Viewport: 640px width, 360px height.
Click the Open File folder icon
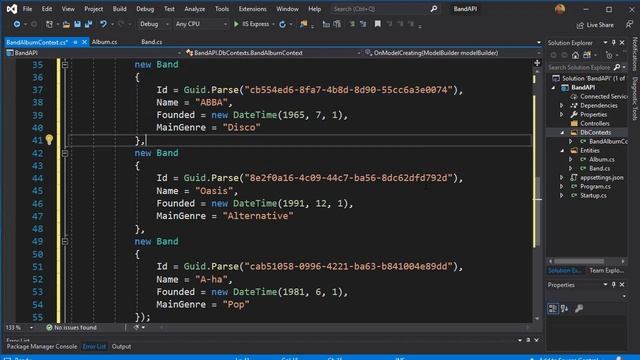66,24
